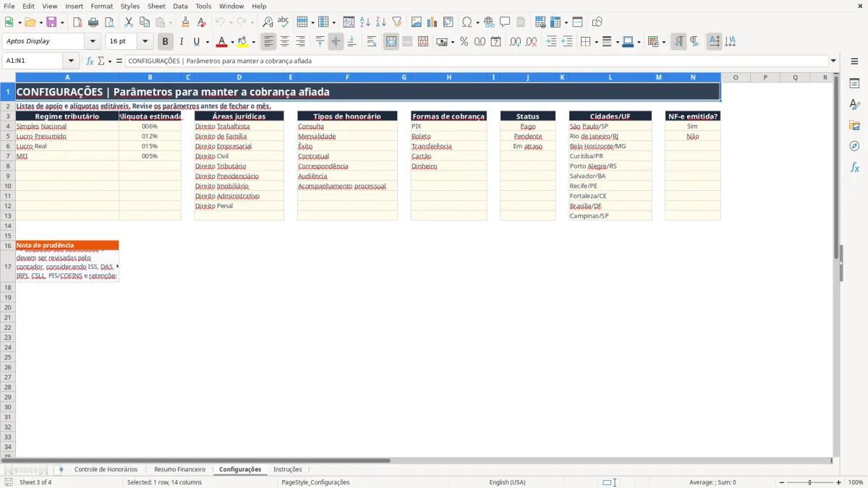Viewport: 868px width, 488px height.
Task: Click column D header
Action: tap(239, 77)
